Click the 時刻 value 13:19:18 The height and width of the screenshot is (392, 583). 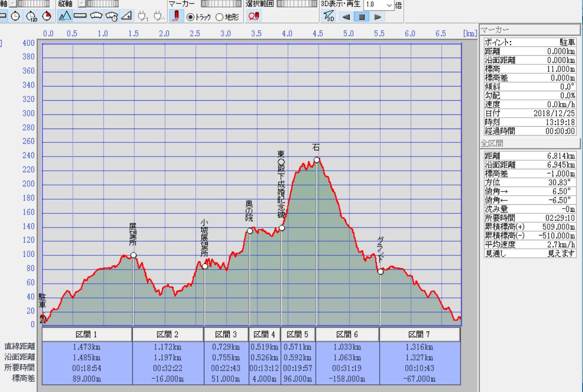(x=560, y=122)
